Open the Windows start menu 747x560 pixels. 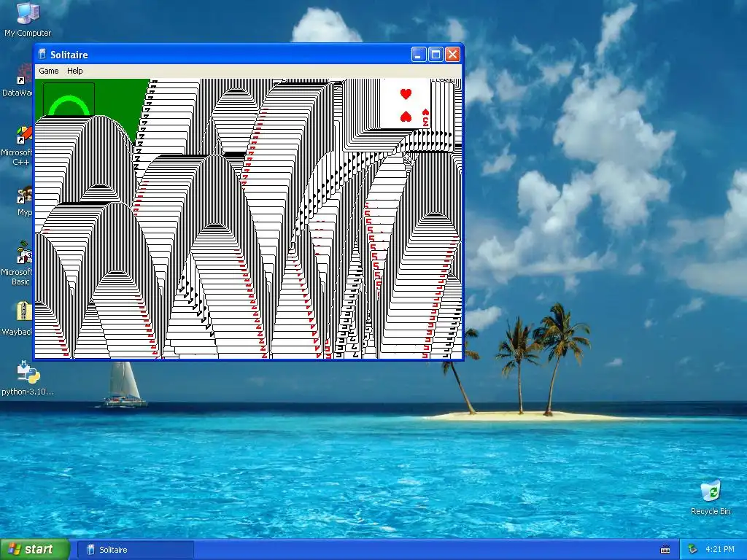coord(35,550)
